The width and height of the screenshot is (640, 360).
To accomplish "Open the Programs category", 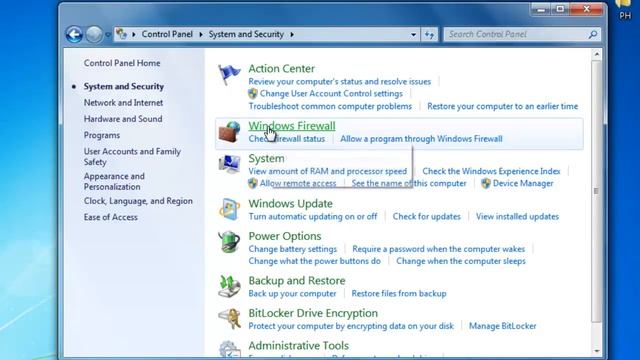I will tap(102, 136).
